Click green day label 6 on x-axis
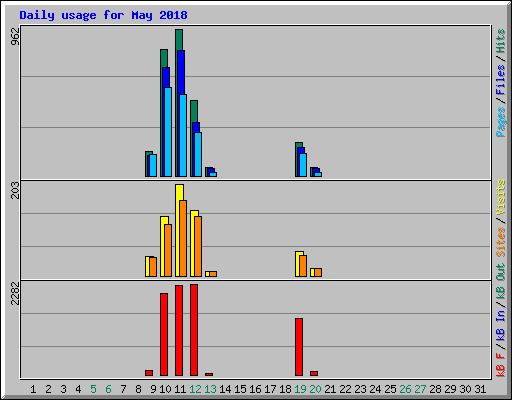The width and height of the screenshot is (512, 400). (x=108, y=389)
